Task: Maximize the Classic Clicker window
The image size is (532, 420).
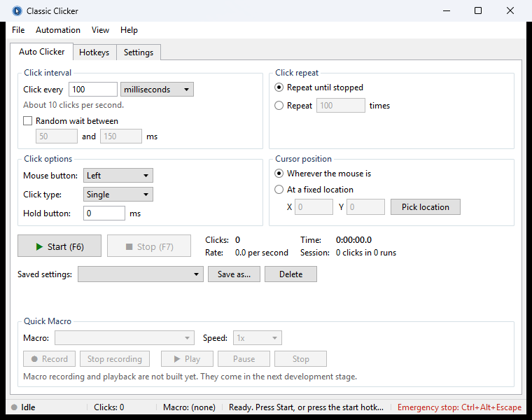Action: pyautogui.click(x=477, y=11)
